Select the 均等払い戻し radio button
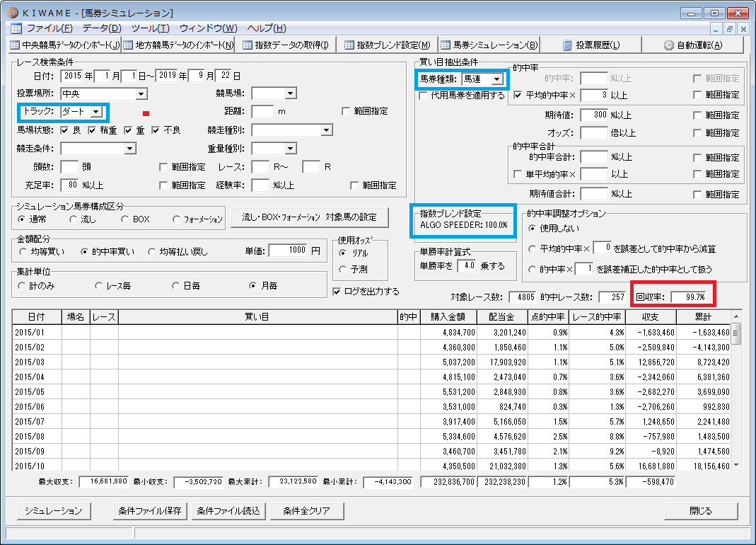 pos(152,251)
